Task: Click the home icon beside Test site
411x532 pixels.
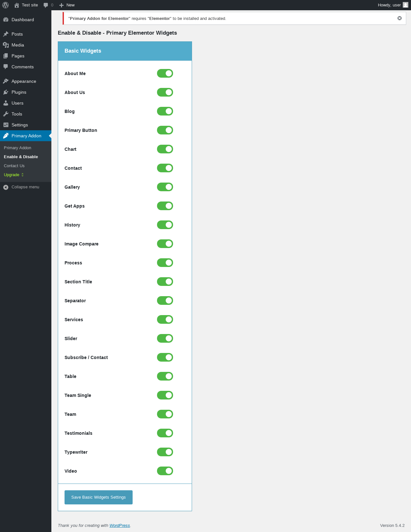Action: 17,5
